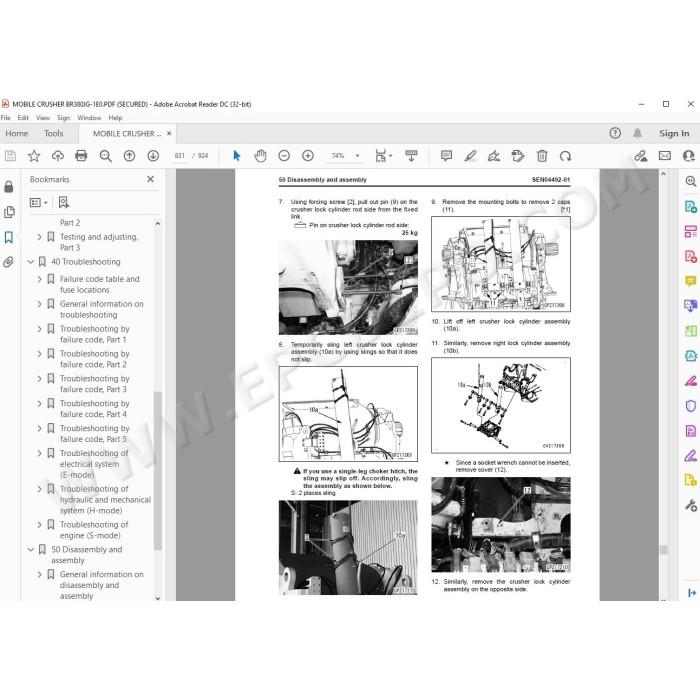Screen dimensions: 700x700
Task: Click the document vertical scrollbar thumb
Action: click(663, 550)
